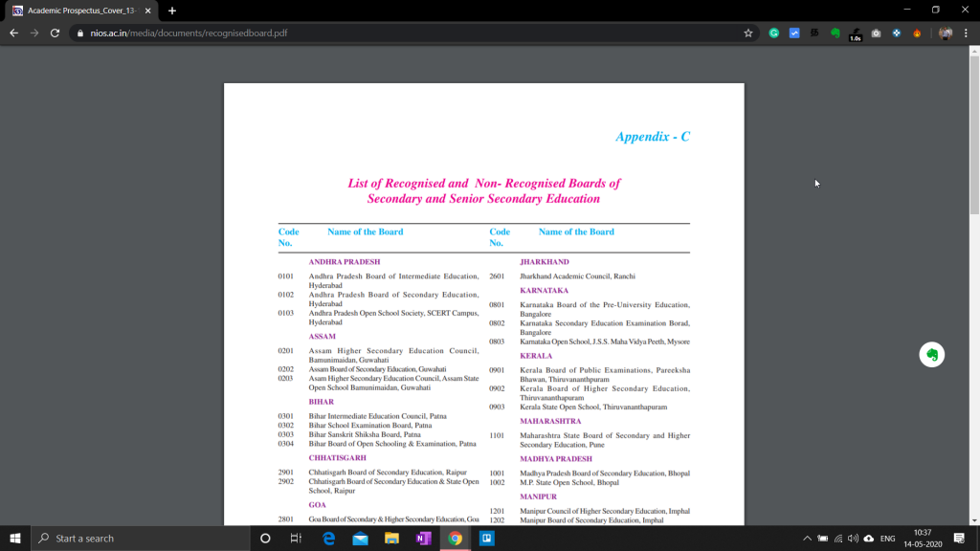Viewport: 980px width, 551px height.
Task: Click the scrollbar down arrow
Action: tap(974, 520)
